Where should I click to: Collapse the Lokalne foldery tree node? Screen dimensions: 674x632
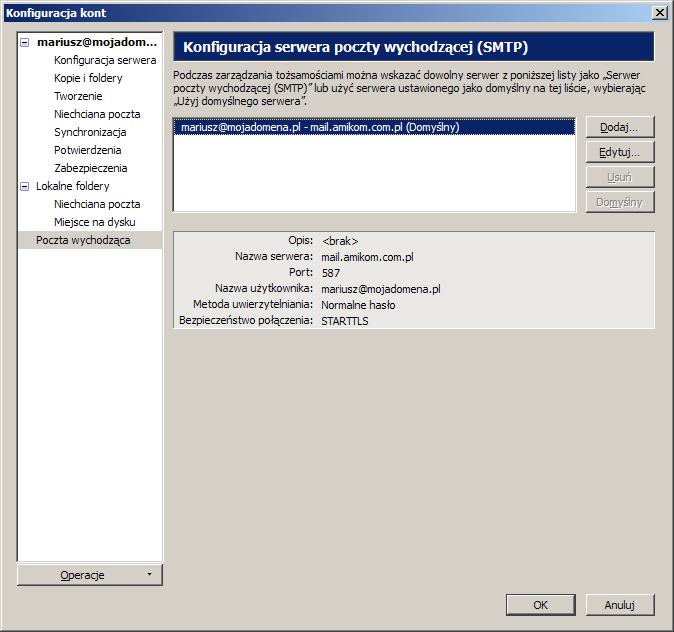pyautogui.click(x=25, y=186)
